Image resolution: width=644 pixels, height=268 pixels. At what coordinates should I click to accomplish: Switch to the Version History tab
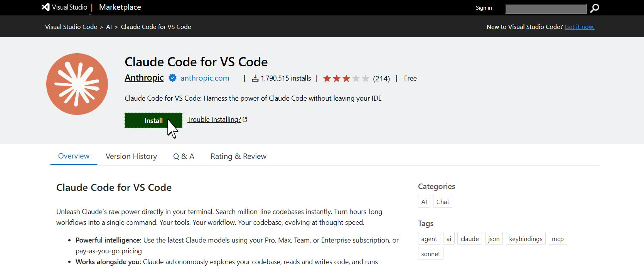[131, 156]
